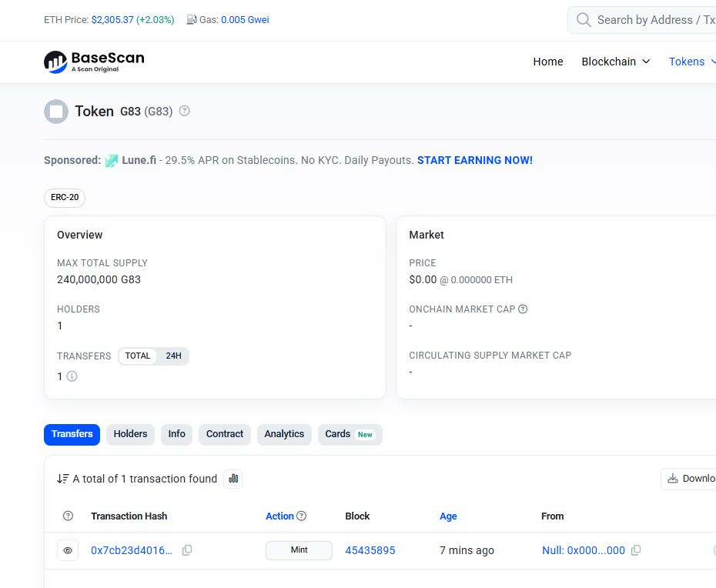Open transaction hash 0x7cb23d4016... link
716x588 pixels.
click(x=132, y=550)
